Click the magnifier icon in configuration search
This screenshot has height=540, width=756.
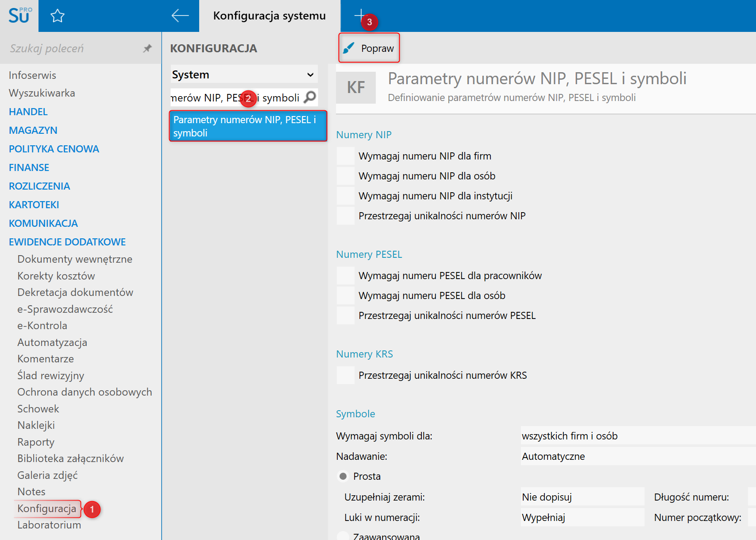[310, 97]
